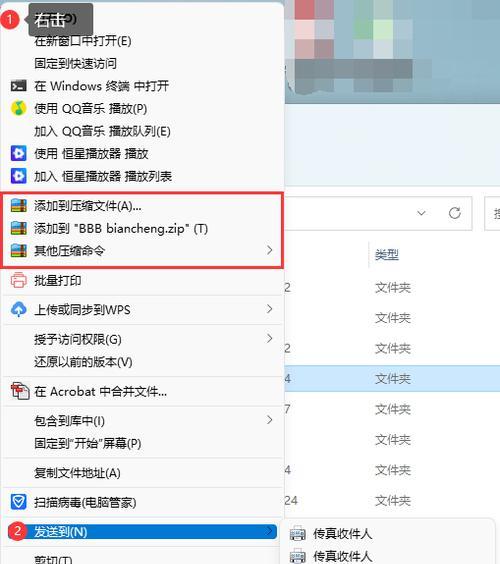
Task: Expand the 其他压缩命令 submenu arrow
Action: 269,250
